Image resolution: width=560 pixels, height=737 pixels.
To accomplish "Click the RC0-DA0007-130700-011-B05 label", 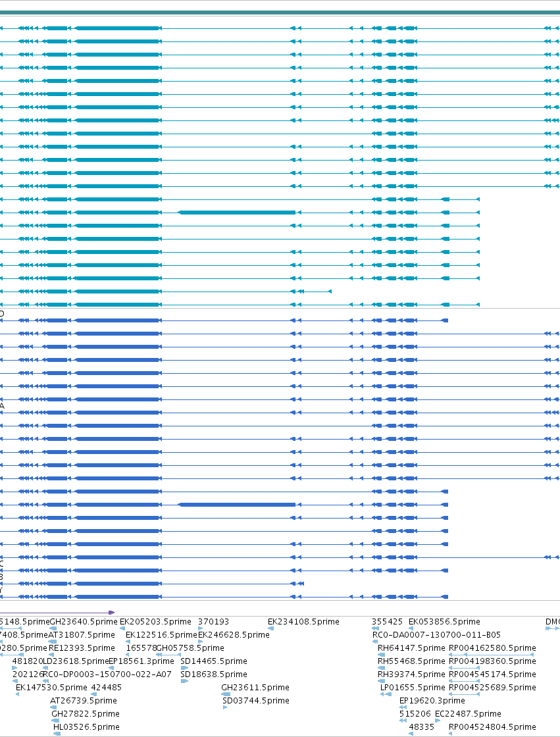I will (x=436, y=634).
